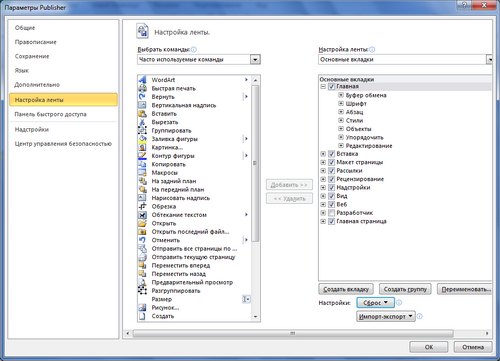Select the Заливка фигуры bucket icon
Screen dimensions: 500x361
tap(142, 139)
